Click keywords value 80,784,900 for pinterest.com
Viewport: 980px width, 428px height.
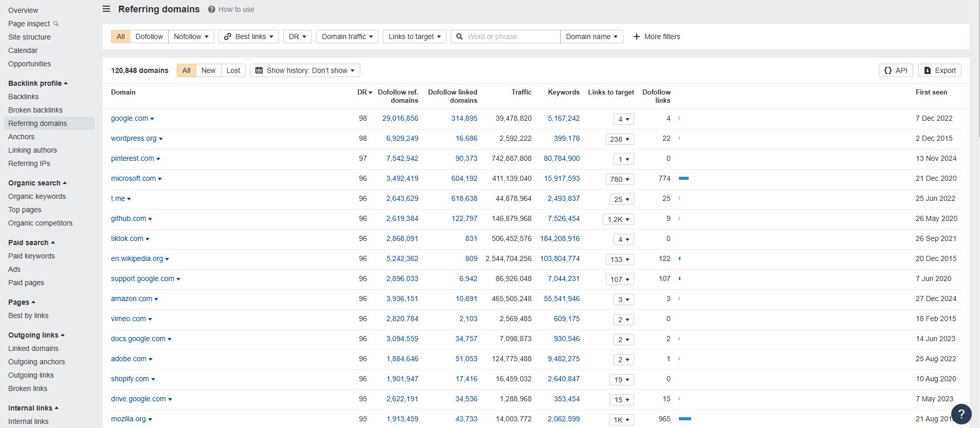tap(562, 158)
